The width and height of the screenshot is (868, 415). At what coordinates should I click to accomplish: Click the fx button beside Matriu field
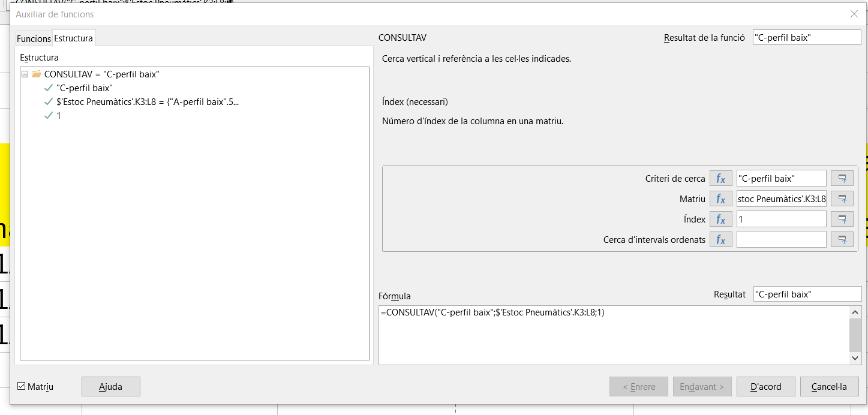720,199
